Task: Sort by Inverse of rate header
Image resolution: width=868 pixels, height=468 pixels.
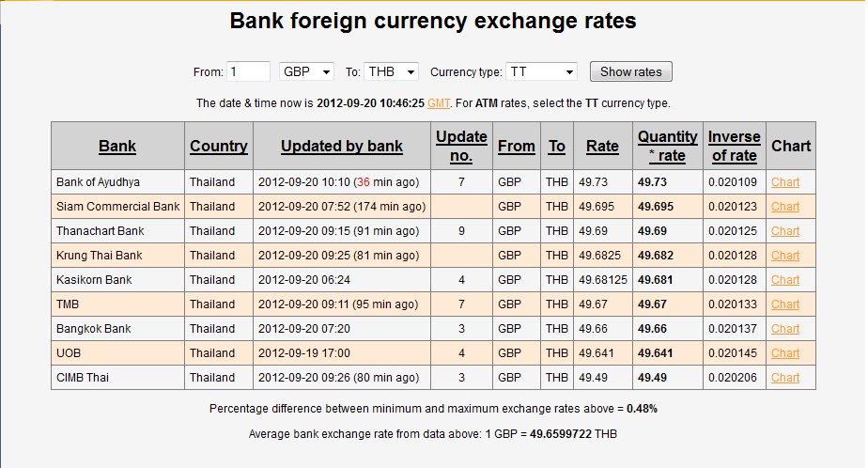Action: (x=734, y=147)
